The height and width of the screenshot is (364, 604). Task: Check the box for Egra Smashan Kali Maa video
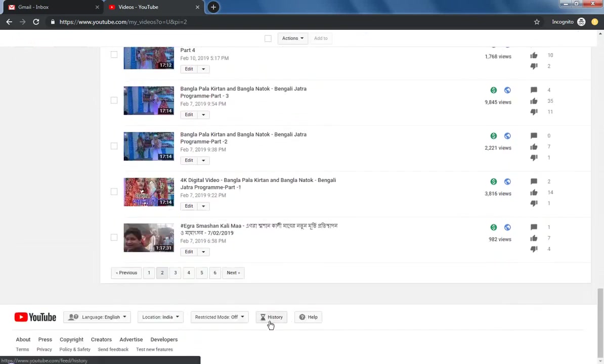tap(114, 238)
